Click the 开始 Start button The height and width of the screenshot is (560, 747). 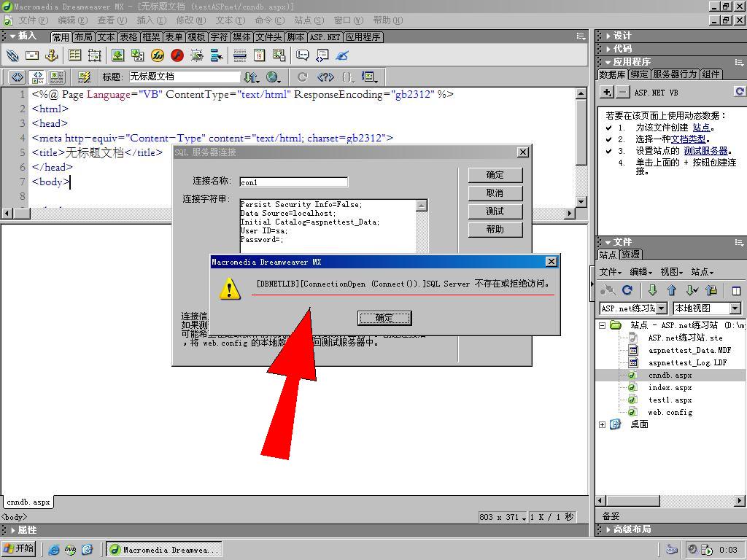pos(20,548)
